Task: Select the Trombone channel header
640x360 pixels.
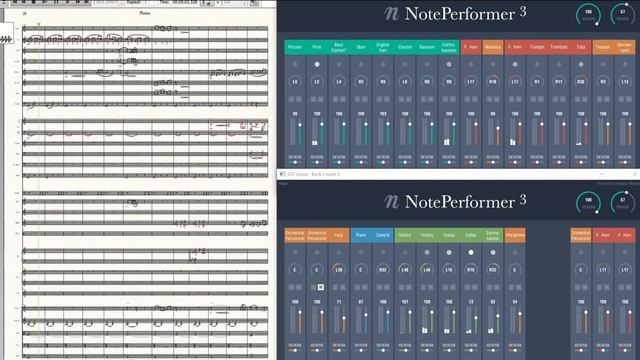Action: tap(559, 47)
